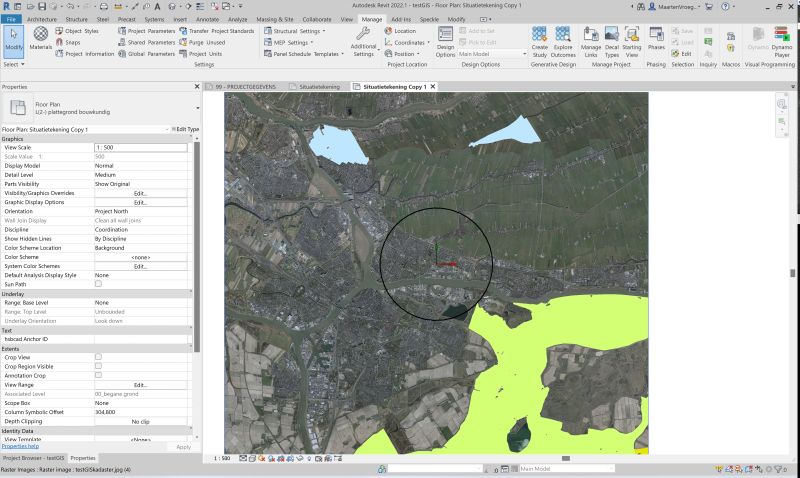Toggle the Annotation Crop checkbox
This screenshot has height=478, width=800.
(x=98, y=375)
